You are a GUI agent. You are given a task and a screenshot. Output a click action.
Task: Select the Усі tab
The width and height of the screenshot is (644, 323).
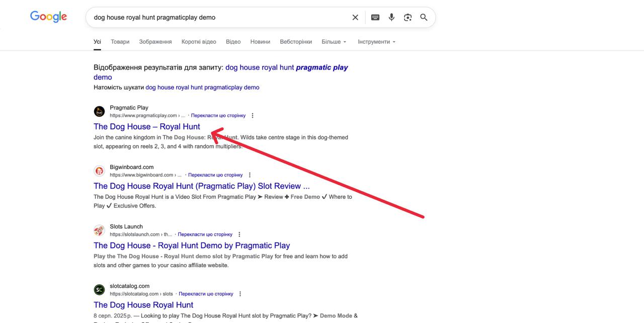[x=97, y=42]
